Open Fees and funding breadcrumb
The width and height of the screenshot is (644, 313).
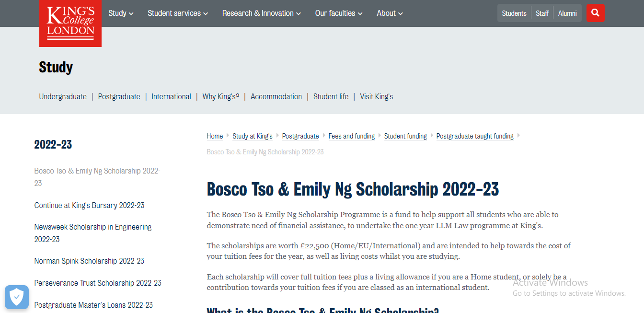(x=352, y=136)
